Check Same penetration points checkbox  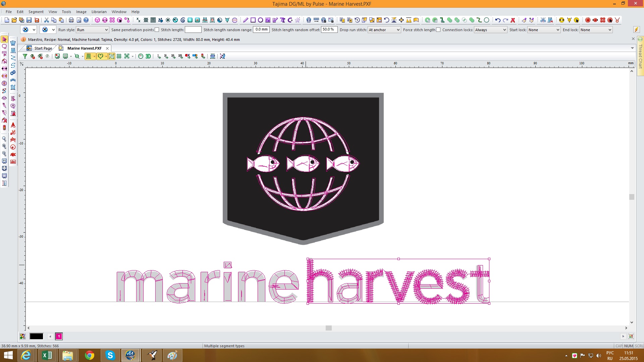pos(157,30)
